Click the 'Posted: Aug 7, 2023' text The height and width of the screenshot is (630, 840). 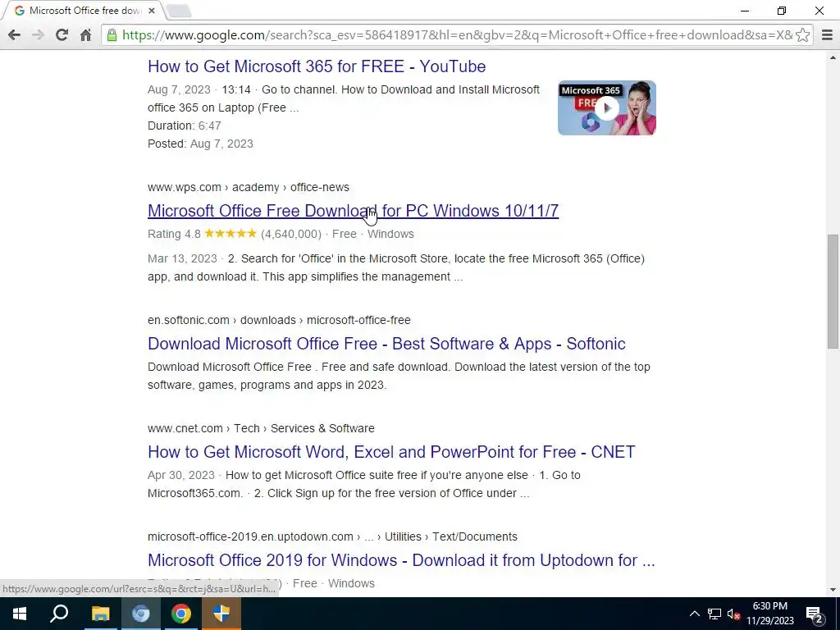(200, 144)
